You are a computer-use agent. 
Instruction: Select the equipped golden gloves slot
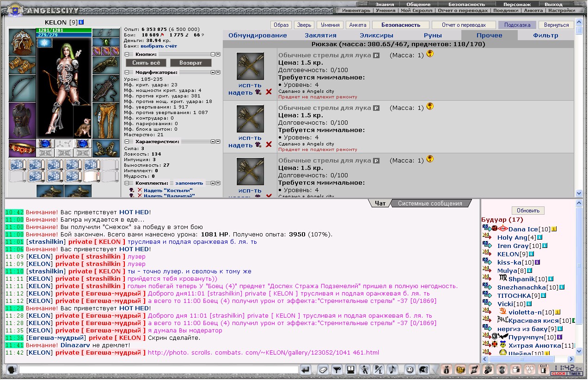22,65
